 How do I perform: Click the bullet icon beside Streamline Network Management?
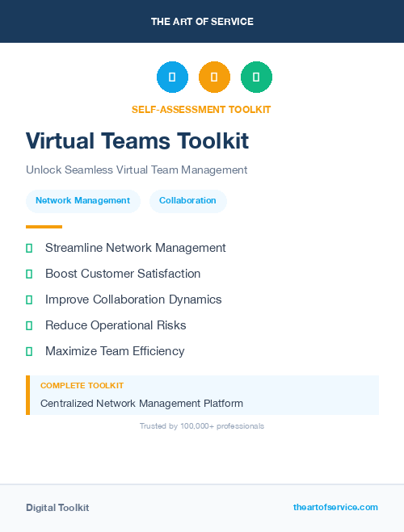[29, 249]
